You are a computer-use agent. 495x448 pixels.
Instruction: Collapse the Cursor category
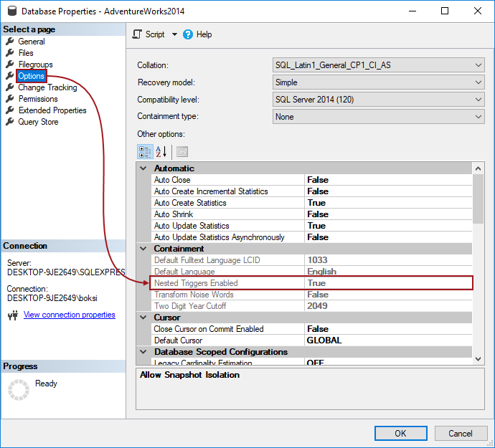(x=143, y=318)
